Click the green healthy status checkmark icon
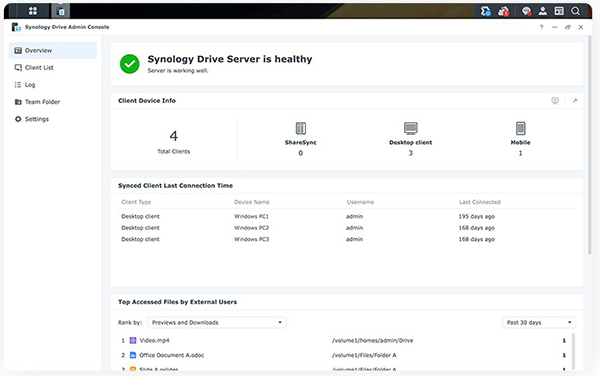The height and width of the screenshot is (376, 600). point(130,64)
